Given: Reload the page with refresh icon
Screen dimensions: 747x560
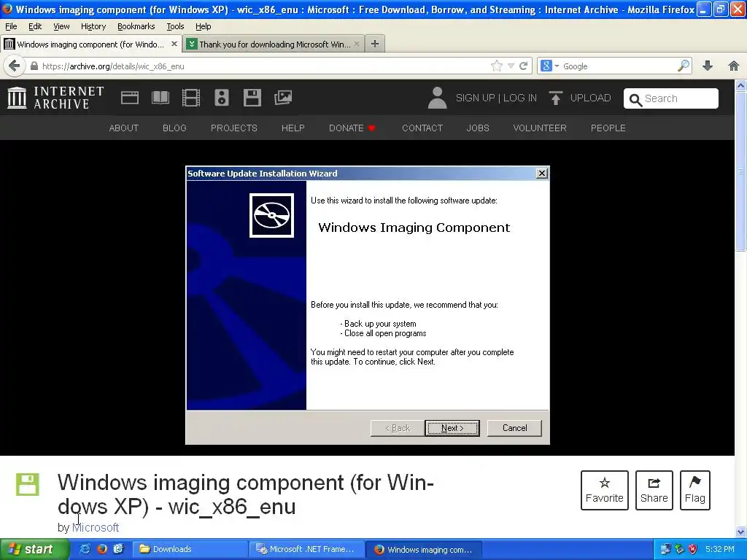Looking at the screenshot, I should [x=523, y=66].
